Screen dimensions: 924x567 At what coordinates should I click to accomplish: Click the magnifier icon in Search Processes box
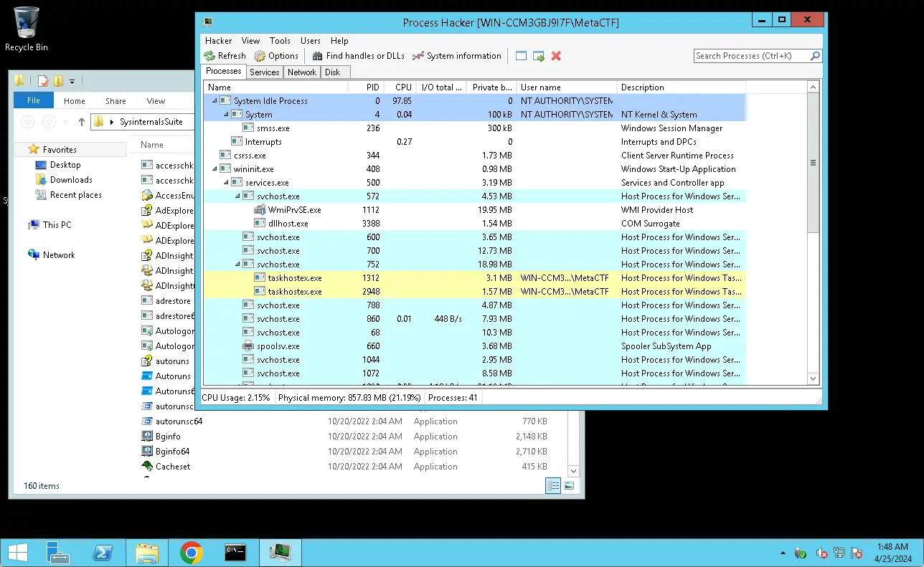click(815, 56)
